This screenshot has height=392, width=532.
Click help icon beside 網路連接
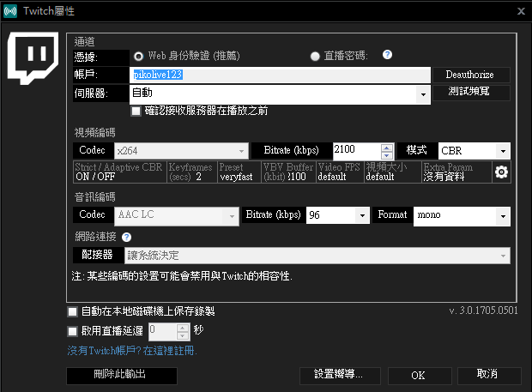coord(126,237)
